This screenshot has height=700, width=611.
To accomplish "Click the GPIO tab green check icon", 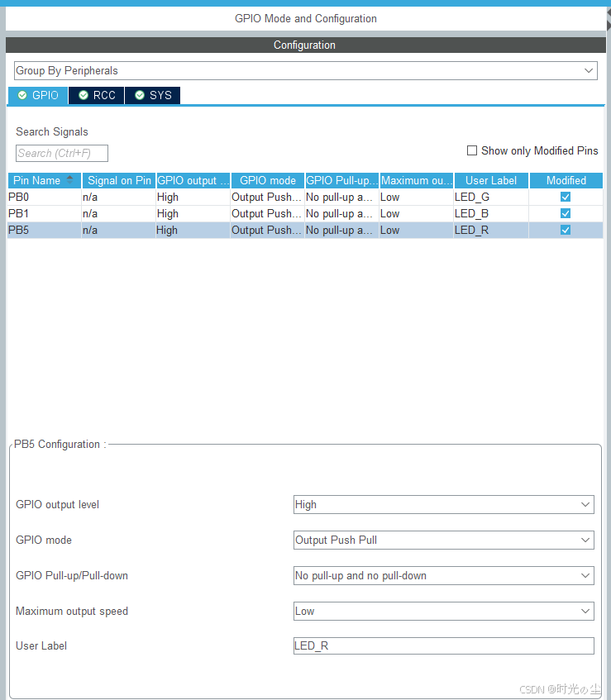I will tap(22, 95).
